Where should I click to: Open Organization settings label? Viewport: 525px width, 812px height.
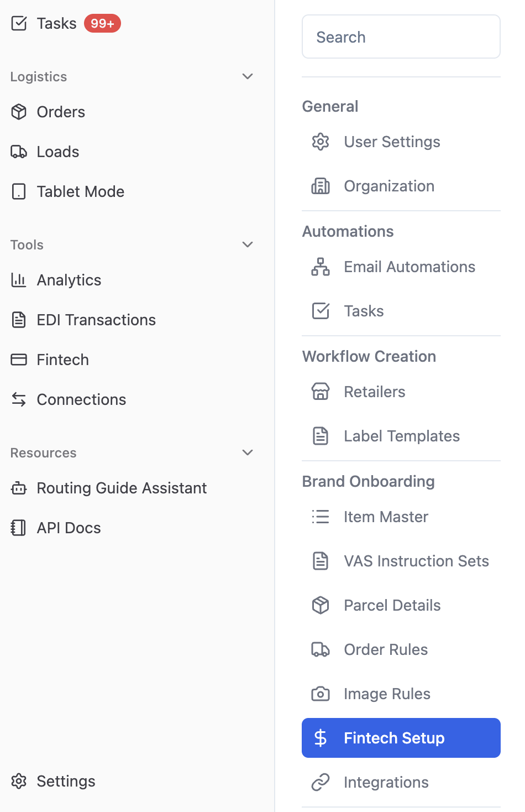coord(389,186)
